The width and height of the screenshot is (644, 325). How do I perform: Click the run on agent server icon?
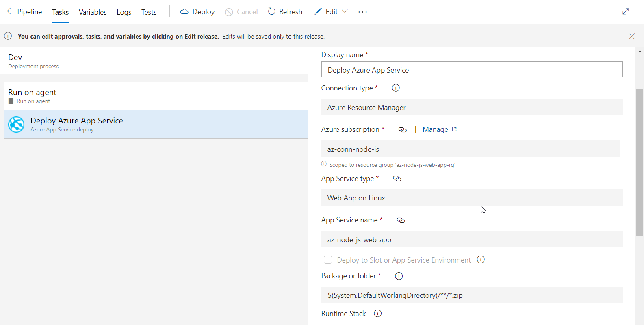pyautogui.click(x=11, y=101)
